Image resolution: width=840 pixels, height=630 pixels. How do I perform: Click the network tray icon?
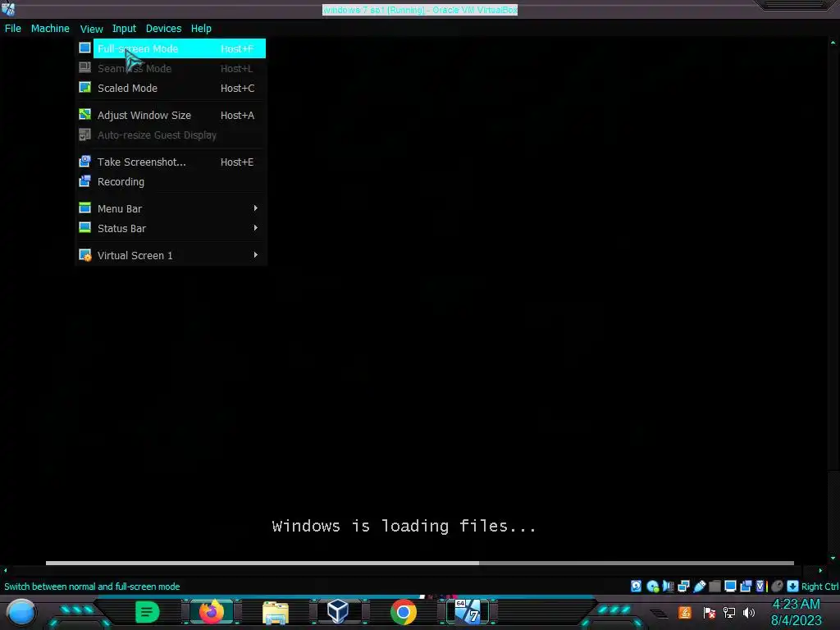click(729, 612)
